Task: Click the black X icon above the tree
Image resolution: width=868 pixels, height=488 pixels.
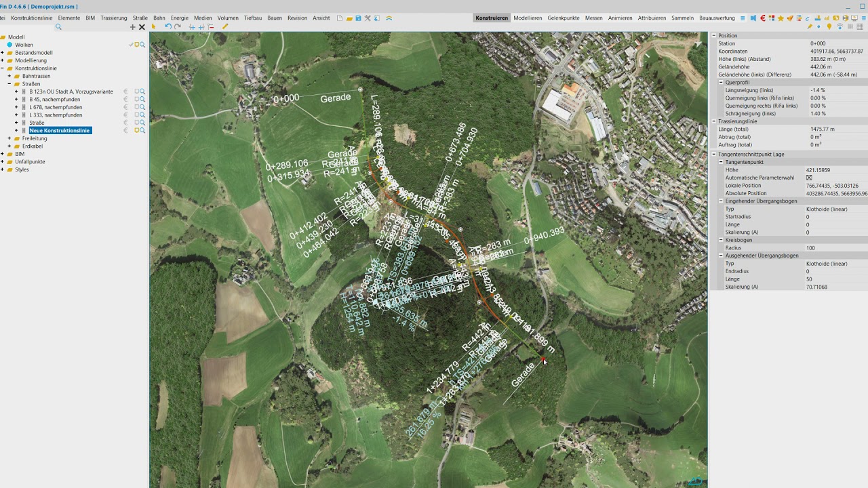Action: click(x=142, y=27)
